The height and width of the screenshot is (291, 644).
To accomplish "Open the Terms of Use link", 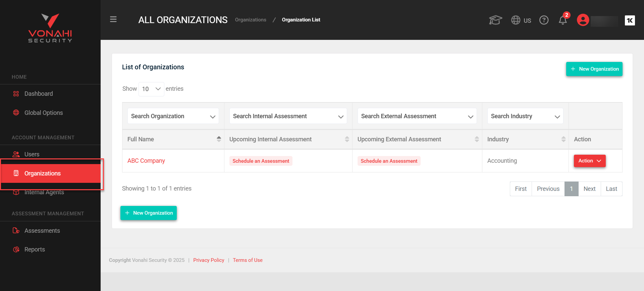I will [x=248, y=260].
